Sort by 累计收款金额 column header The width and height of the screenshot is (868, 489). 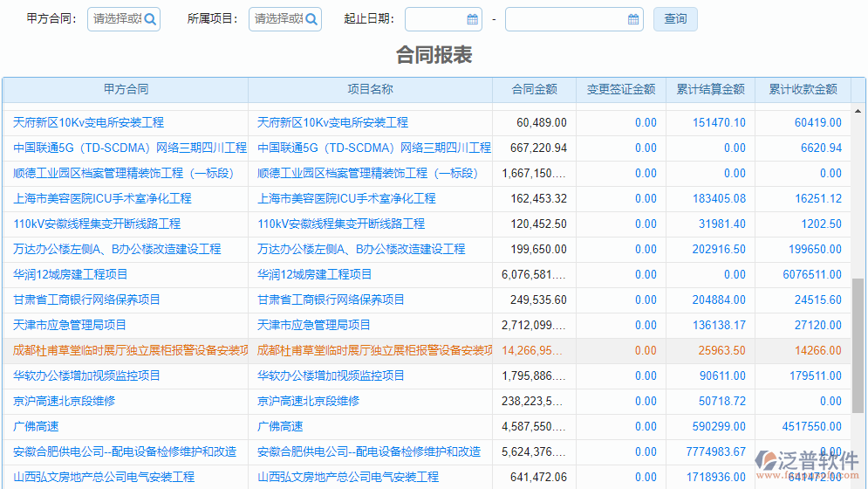pyautogui.click(x=803, y=89)
